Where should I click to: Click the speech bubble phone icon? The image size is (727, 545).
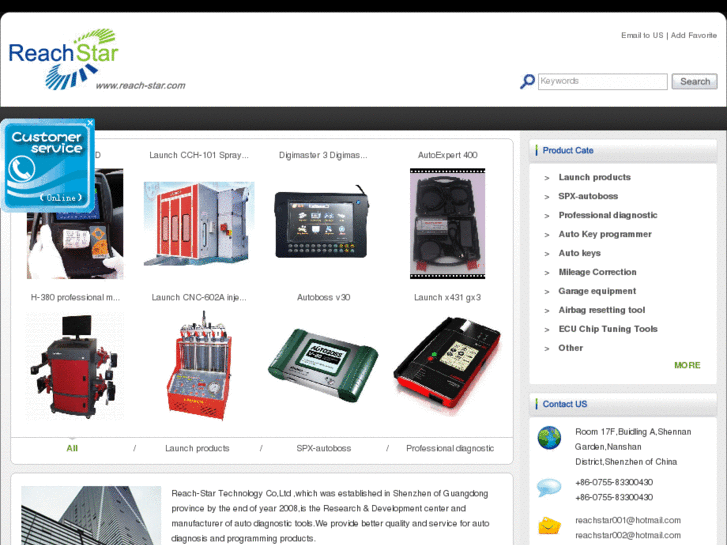click(549, 488)
